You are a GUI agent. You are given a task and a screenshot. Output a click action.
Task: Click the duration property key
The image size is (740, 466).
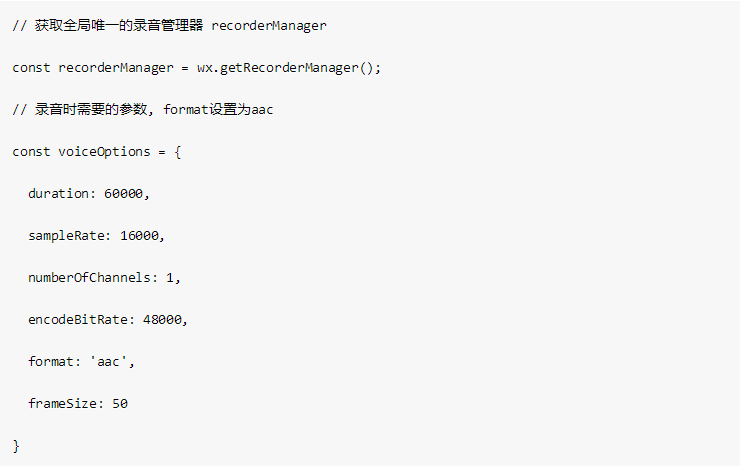tap(59, 194)
